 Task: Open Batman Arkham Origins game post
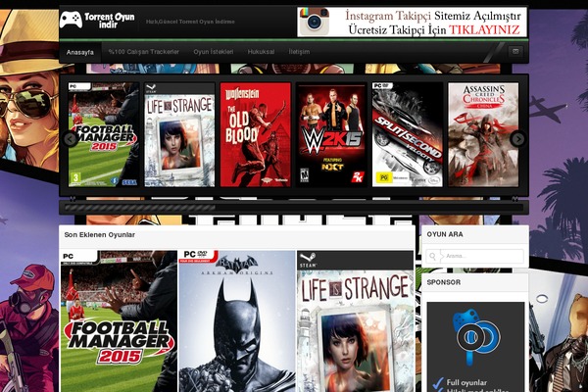(x=237, y=321)
